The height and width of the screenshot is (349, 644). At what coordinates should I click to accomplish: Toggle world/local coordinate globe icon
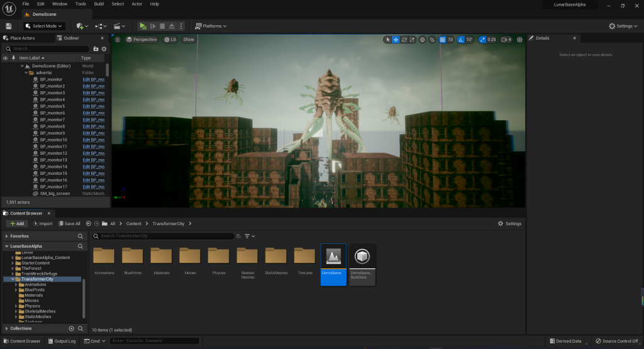(422, 40)
